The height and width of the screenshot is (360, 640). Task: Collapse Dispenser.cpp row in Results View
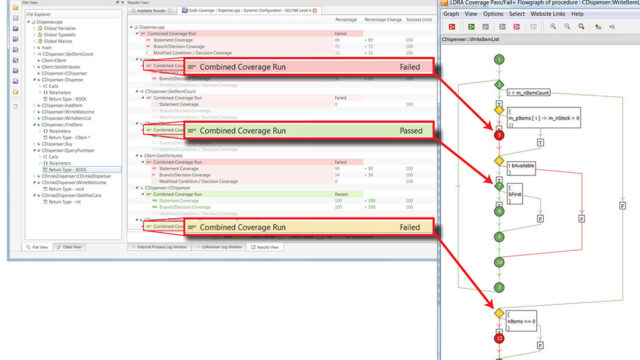pyautogui.click(x=131, y=27)
